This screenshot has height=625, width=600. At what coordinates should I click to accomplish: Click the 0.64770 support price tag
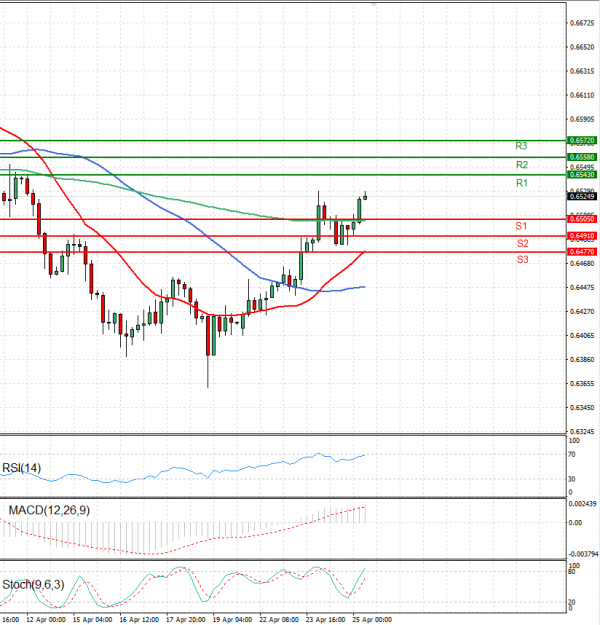click(x=582, y=252)
